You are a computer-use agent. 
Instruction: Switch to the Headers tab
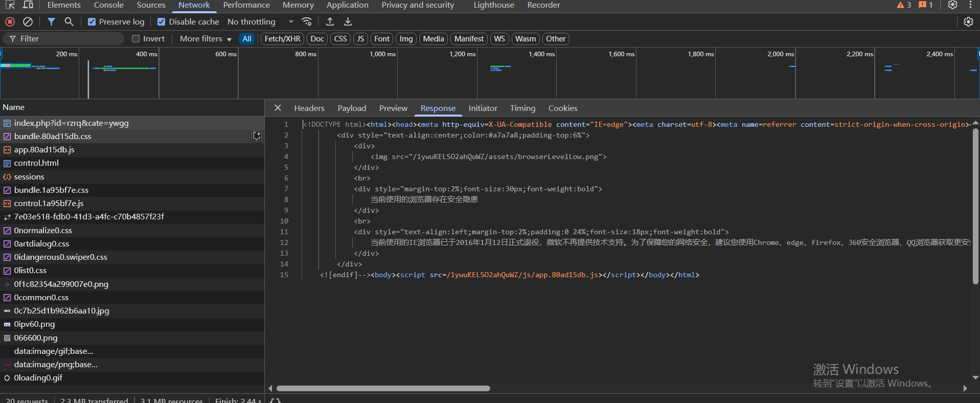pos(309,108)
